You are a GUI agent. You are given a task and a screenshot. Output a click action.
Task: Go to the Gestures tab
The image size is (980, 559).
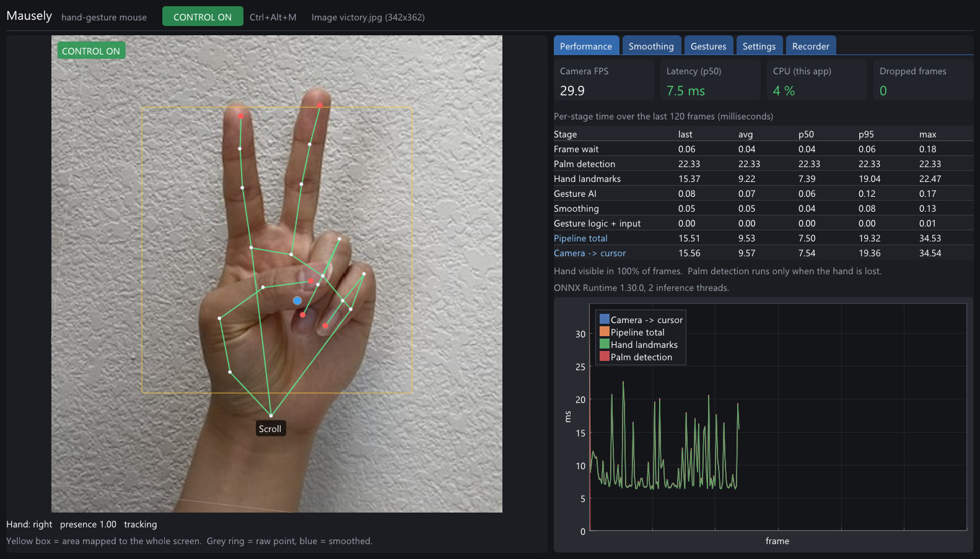pyautogui.click(x=708, y=46)
